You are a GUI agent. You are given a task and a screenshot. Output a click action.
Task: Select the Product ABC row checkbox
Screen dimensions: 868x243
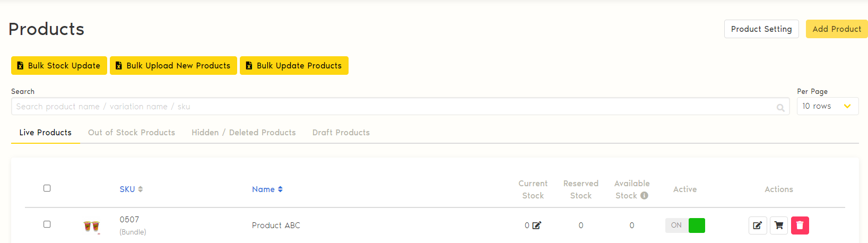click(47, 224)
